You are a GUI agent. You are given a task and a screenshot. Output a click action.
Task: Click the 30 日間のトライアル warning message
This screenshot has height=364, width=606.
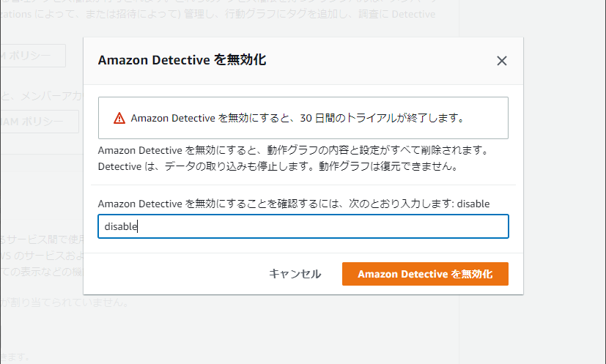[298, 118]
